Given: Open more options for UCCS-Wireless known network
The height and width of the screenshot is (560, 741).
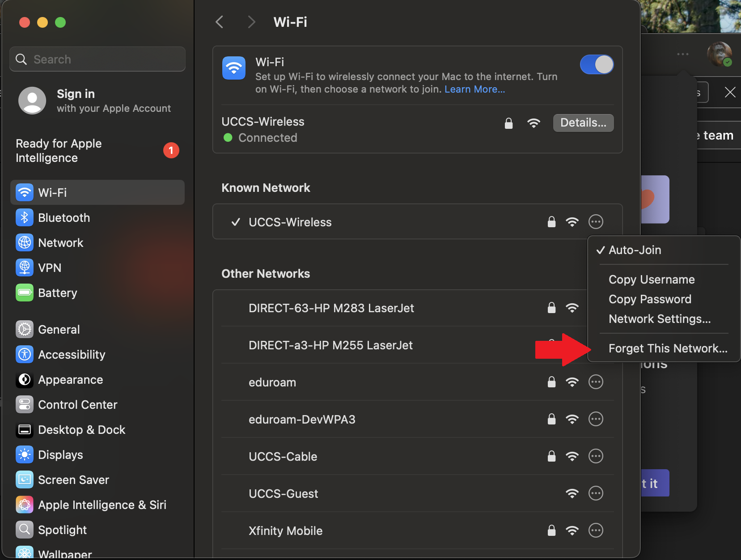Looking at the screenshot, I should (596, 221).
